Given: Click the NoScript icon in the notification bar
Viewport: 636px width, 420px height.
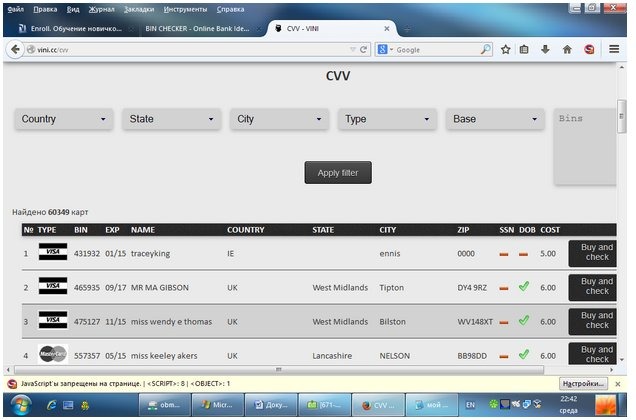Looking at the screenshot, I should pos(12,384).
